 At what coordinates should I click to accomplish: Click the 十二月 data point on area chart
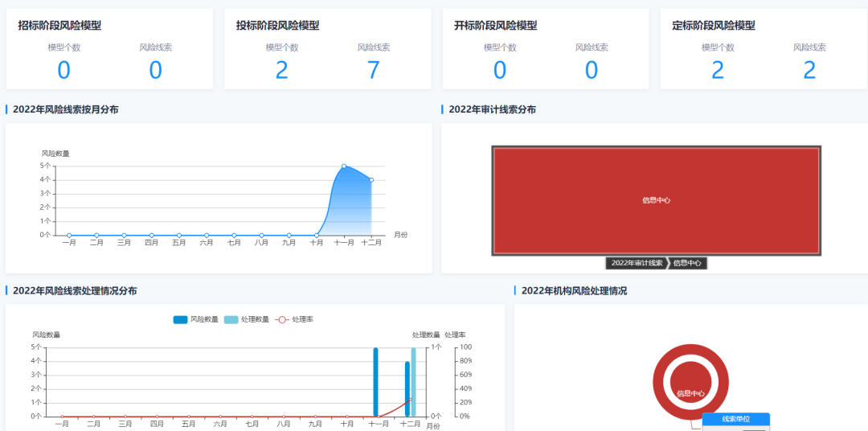pyautogui.click(x=371, y=180)
